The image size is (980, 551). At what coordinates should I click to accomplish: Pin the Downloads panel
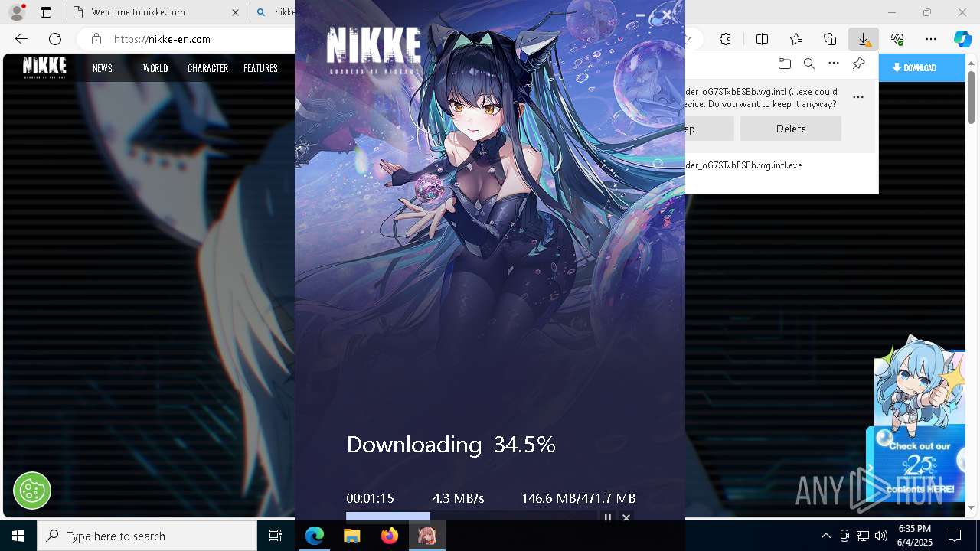coord(858,64)
